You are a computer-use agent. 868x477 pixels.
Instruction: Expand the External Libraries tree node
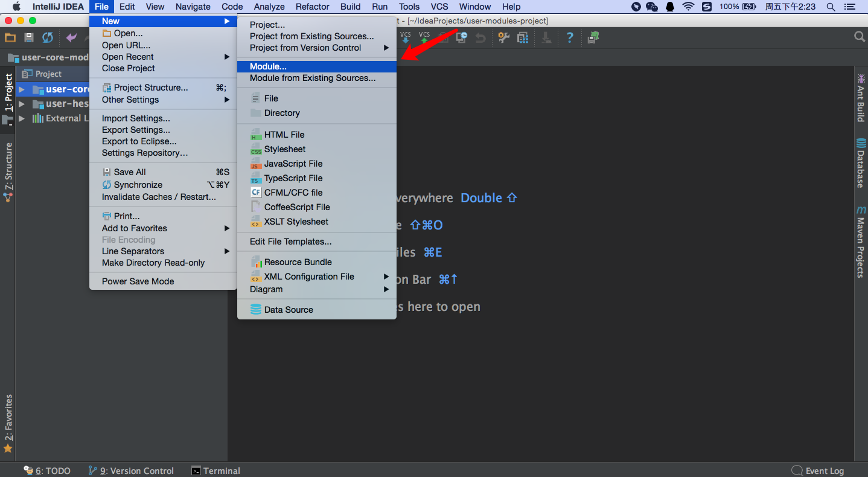click(22, 118)
